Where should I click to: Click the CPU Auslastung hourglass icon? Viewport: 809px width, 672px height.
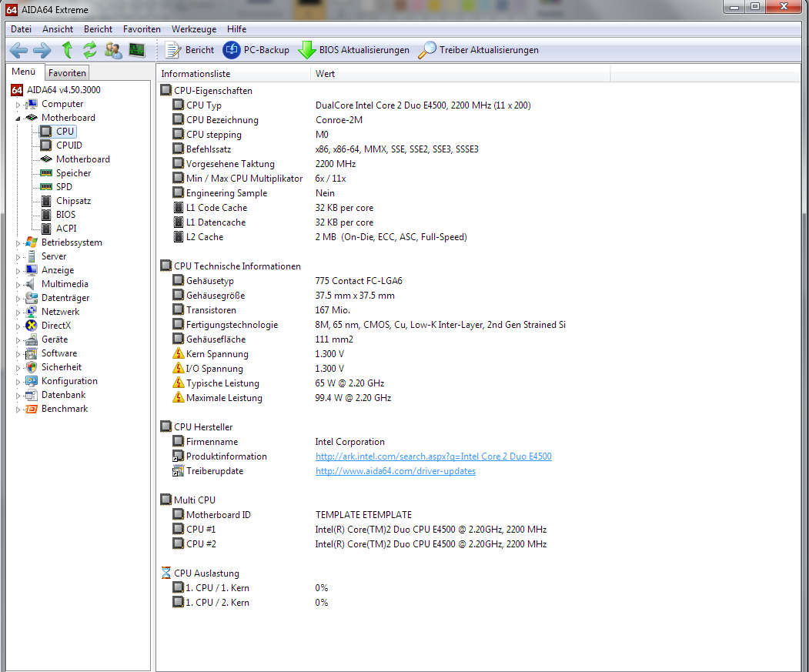tap(165, 573)
